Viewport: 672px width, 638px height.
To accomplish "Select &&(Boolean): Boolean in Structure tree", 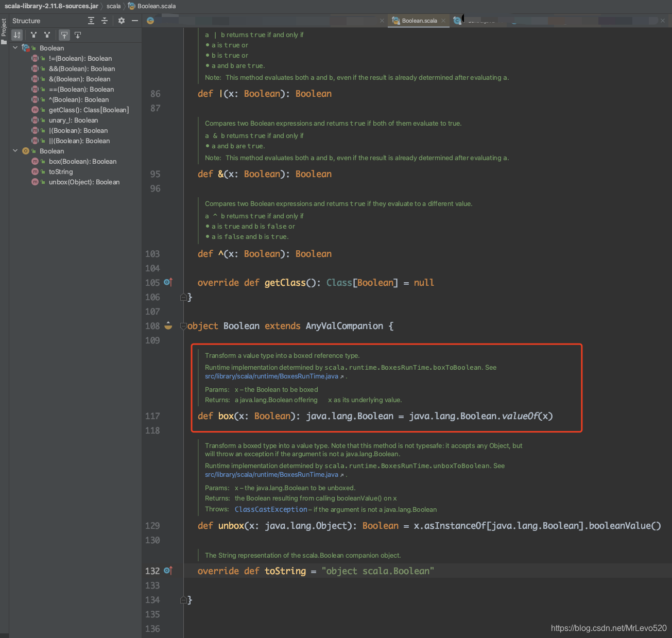I will point(82,68).
